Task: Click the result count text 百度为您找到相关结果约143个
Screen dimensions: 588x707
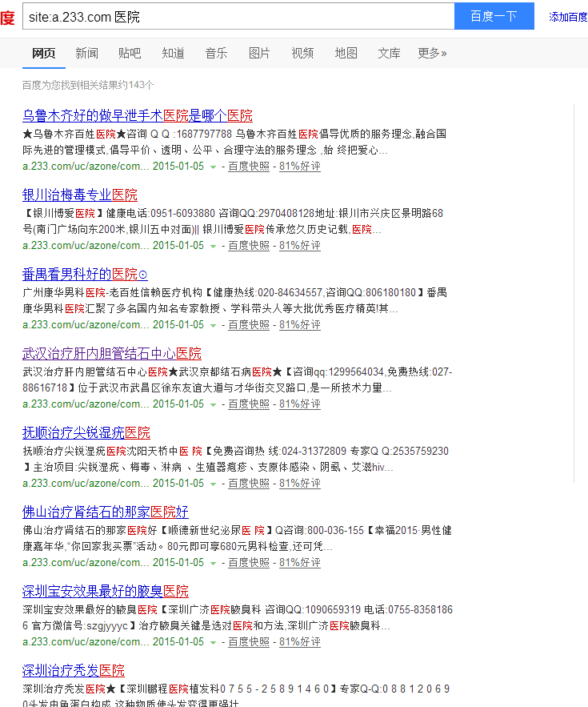Action: (x=88, y=85)
